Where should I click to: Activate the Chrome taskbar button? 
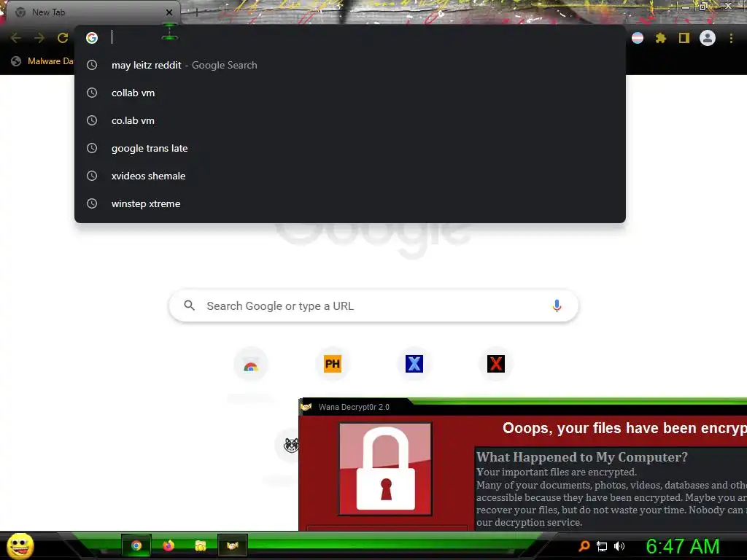point(136,545)
